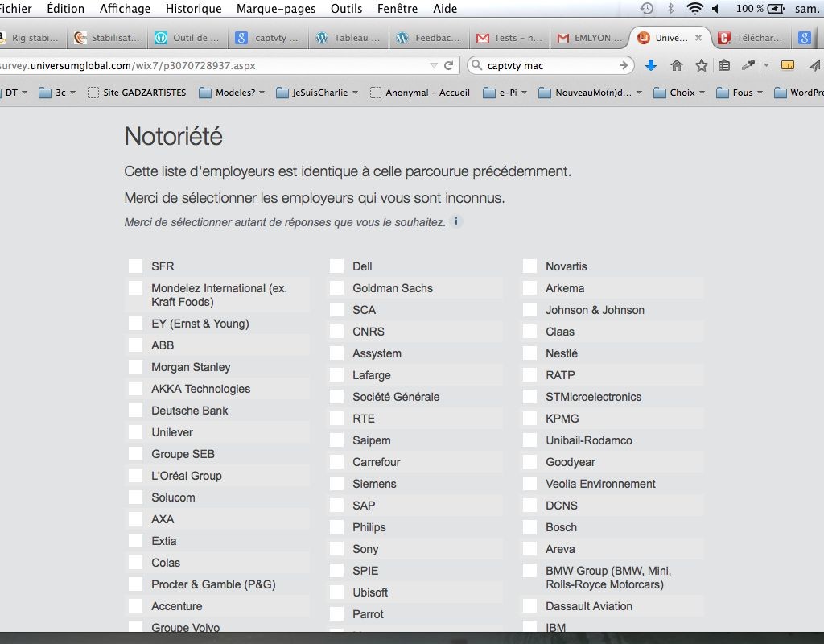Open the info icon beside the instruction

(456, 221)
